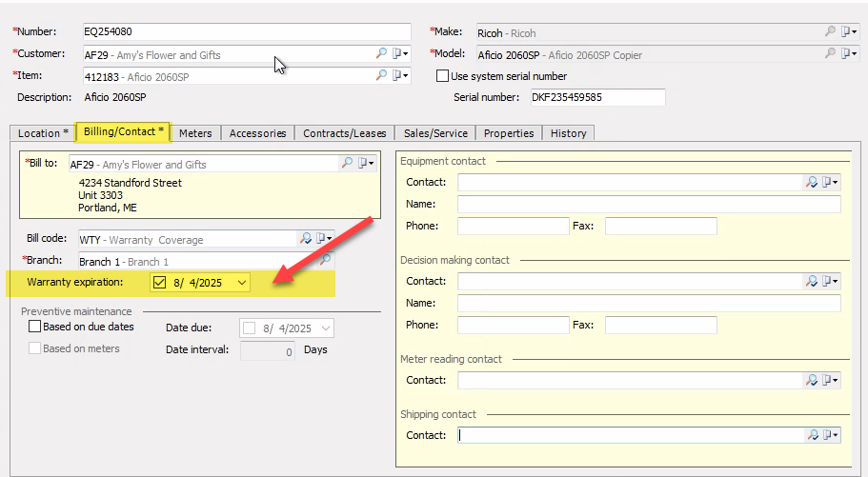Open Customer lookup magnifier icon
Image resolution: width=868 pixels, height=477 pixels.
381,53
